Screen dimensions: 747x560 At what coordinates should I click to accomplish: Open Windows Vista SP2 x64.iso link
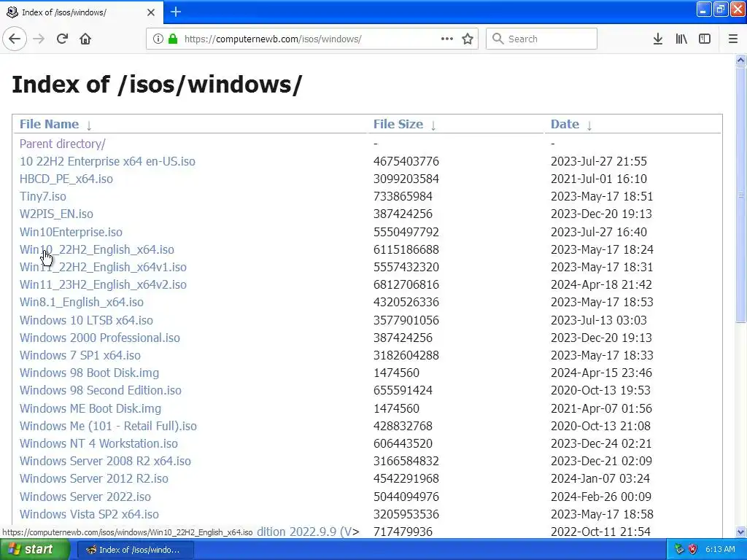click(x=89, y=514)
